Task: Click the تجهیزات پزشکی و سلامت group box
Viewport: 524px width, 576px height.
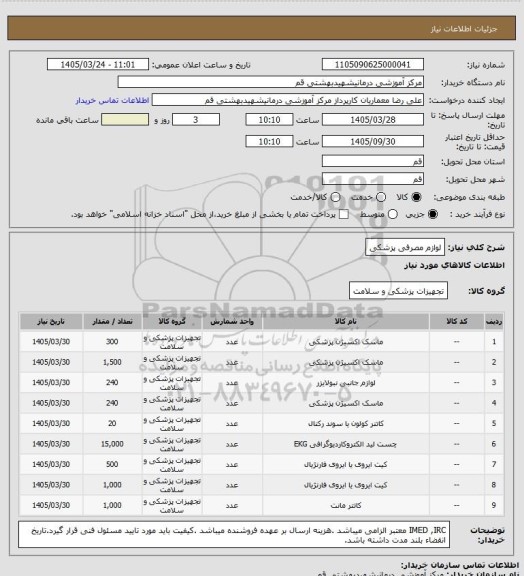Action: (x=398, y=291)
